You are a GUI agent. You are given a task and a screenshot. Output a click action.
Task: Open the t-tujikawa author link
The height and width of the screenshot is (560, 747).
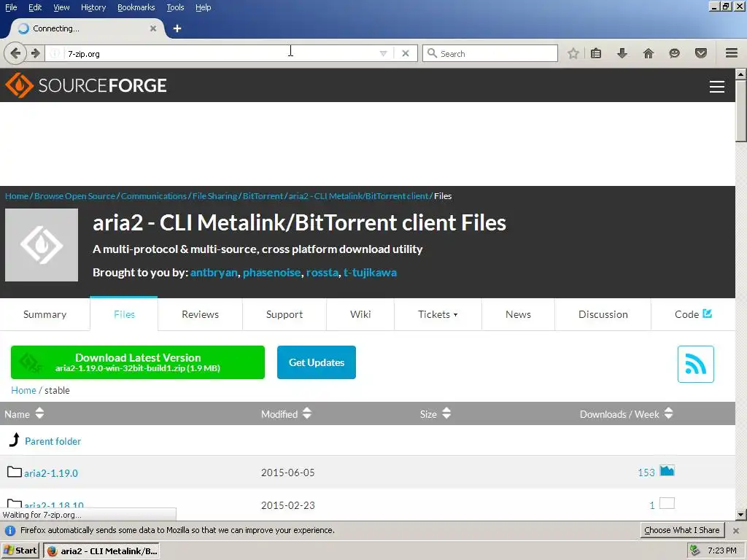click(x=370, y=273)
